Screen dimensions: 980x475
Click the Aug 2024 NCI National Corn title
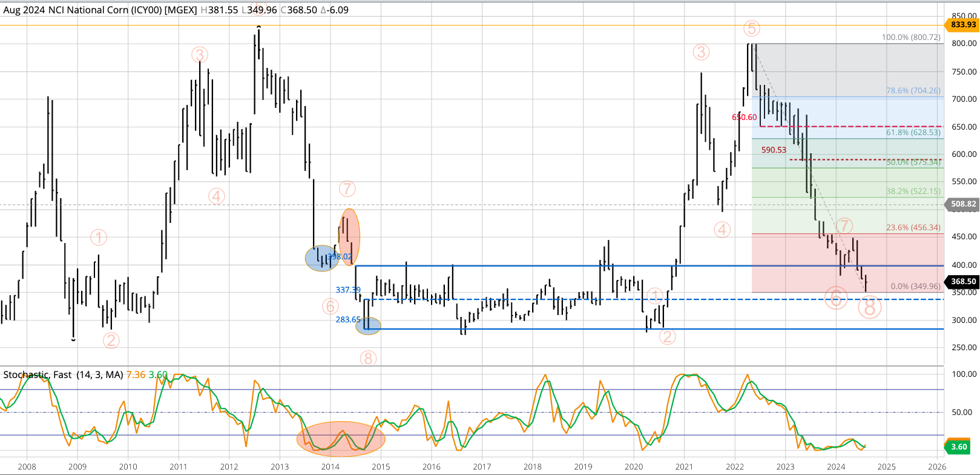(100, 10)
